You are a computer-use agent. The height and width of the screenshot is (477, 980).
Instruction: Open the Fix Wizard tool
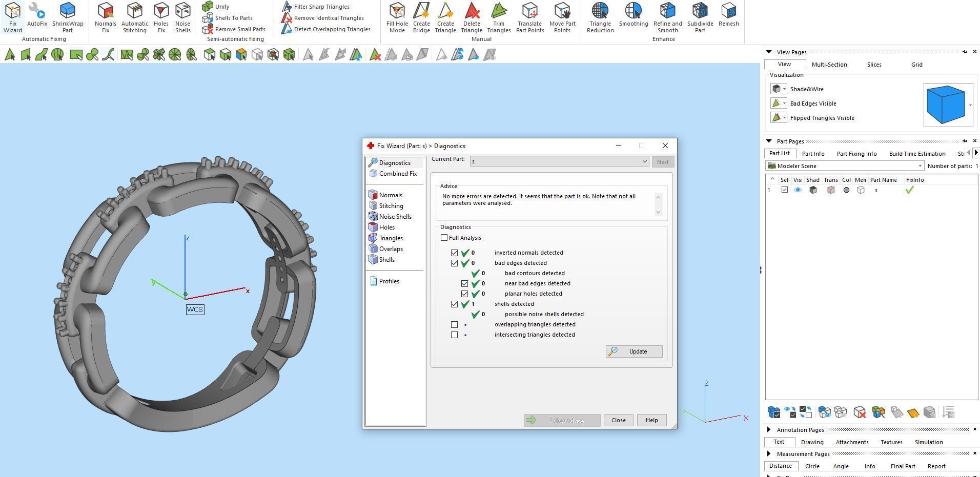coord(13,18)
